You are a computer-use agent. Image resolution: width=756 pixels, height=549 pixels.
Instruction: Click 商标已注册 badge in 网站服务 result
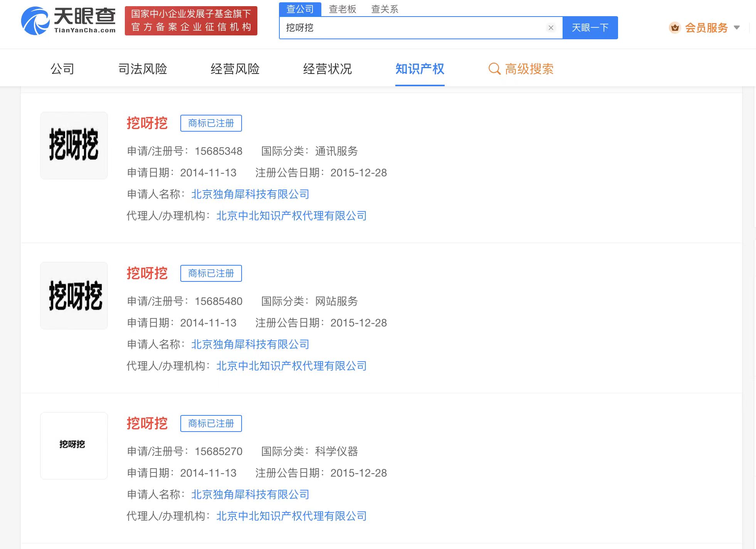[x=211, y=273]
